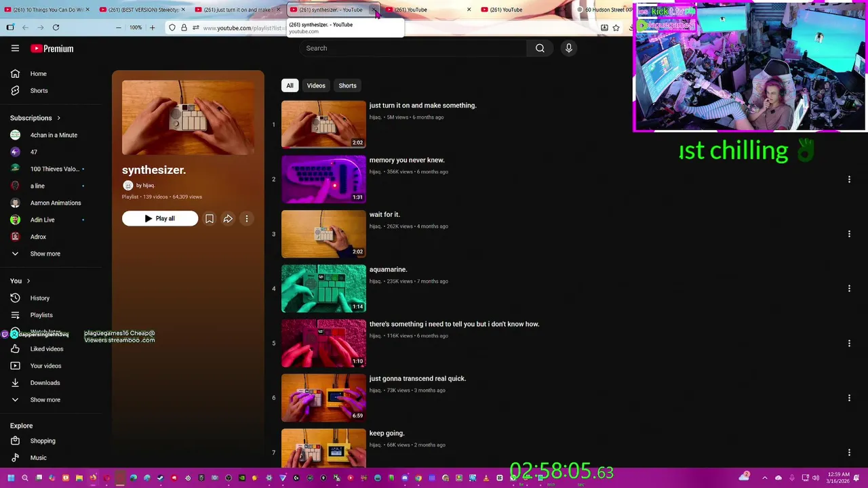Select the All filter chip
This screenshot has height=488, width=868.
tap(290, 85)
